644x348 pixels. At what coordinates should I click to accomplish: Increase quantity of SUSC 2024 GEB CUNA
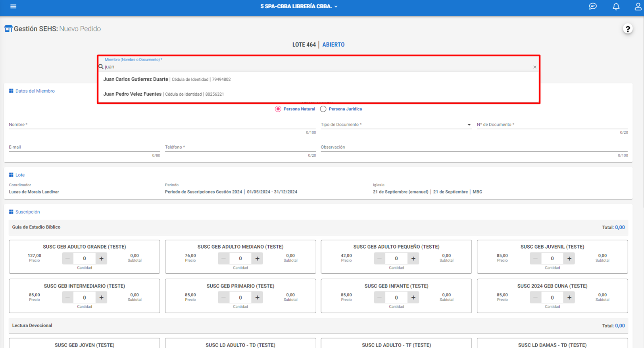tap(569, 298)
